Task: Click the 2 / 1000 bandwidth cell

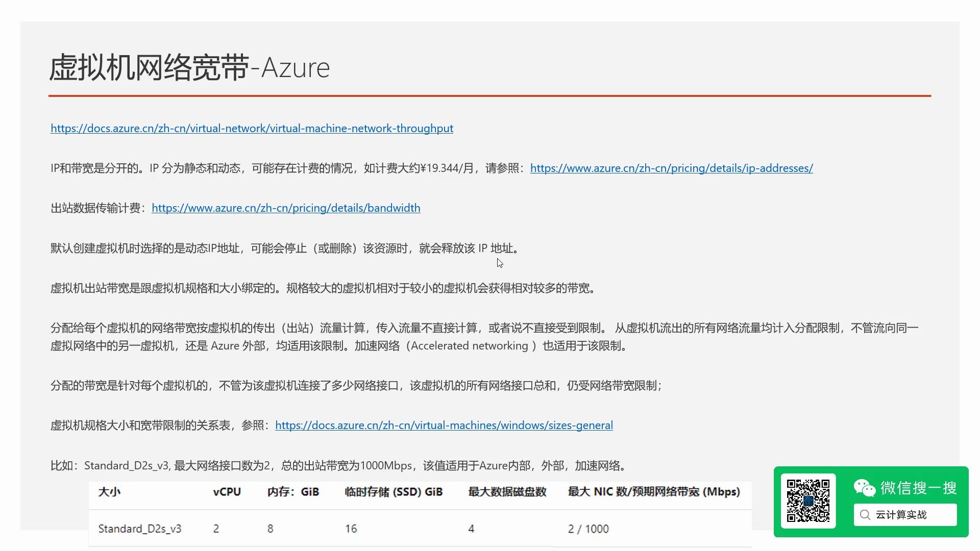Action: tap(588, 529)
